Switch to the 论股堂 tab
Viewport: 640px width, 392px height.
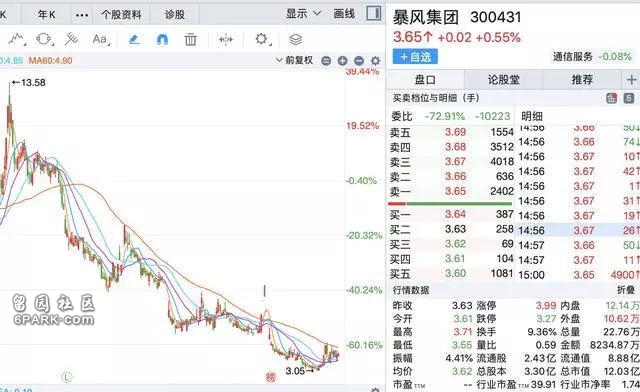coord(504,79)
